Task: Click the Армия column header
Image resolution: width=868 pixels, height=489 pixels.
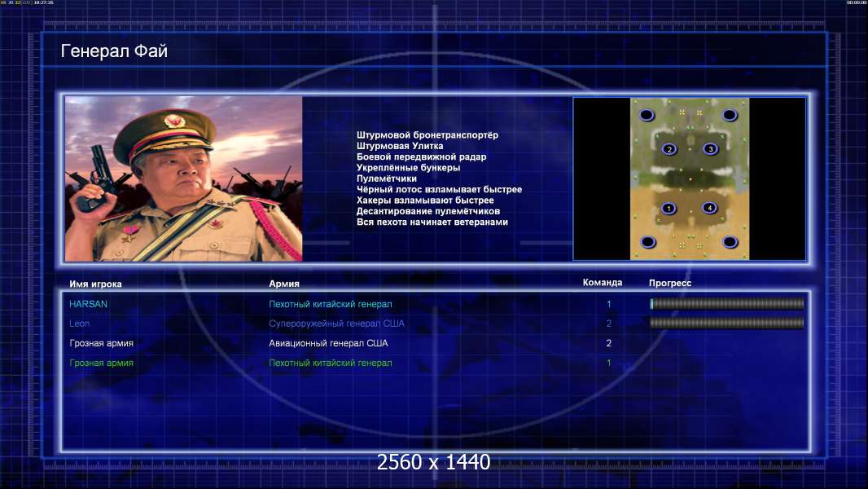Action: pos(284,284)
